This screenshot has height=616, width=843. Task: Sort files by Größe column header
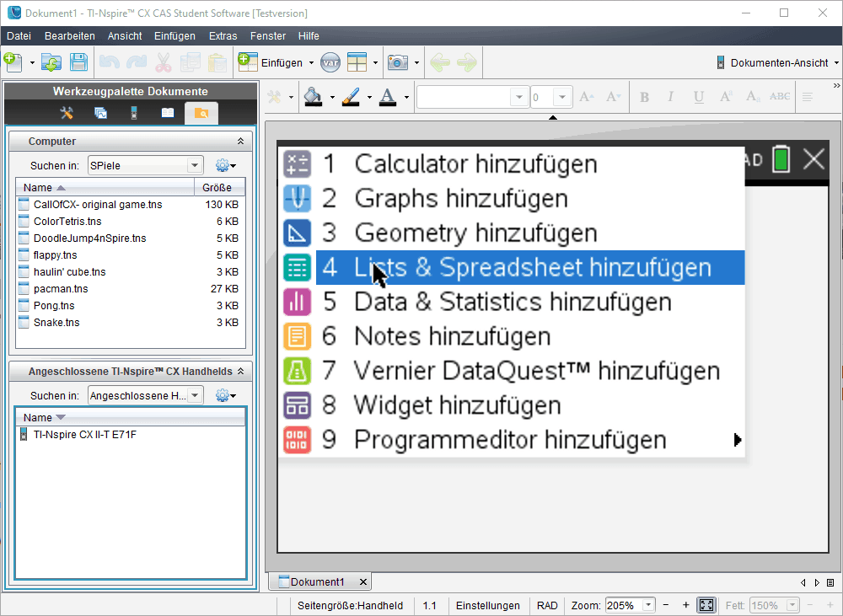tap(219, 188)
